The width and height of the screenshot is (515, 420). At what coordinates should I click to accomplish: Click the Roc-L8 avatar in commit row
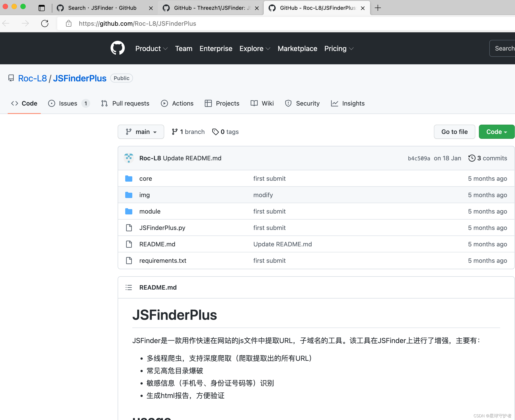(x=129, y=158)
